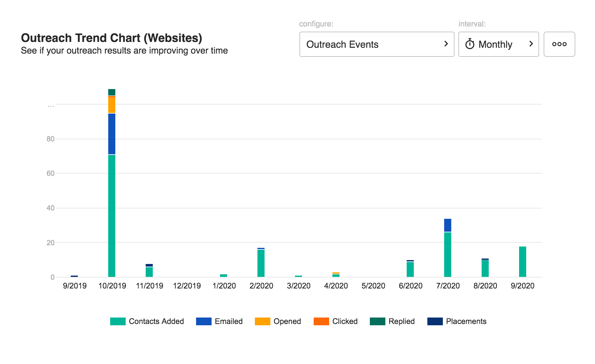The image size is (595, 364).
Task: Click the blue Emailed segment for 7/2020
Action: coord(448,225)
